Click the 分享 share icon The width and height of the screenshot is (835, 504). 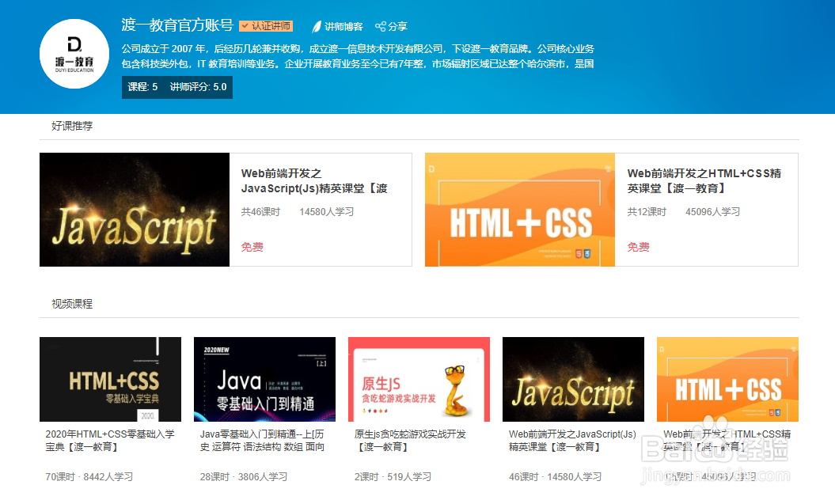380,26
